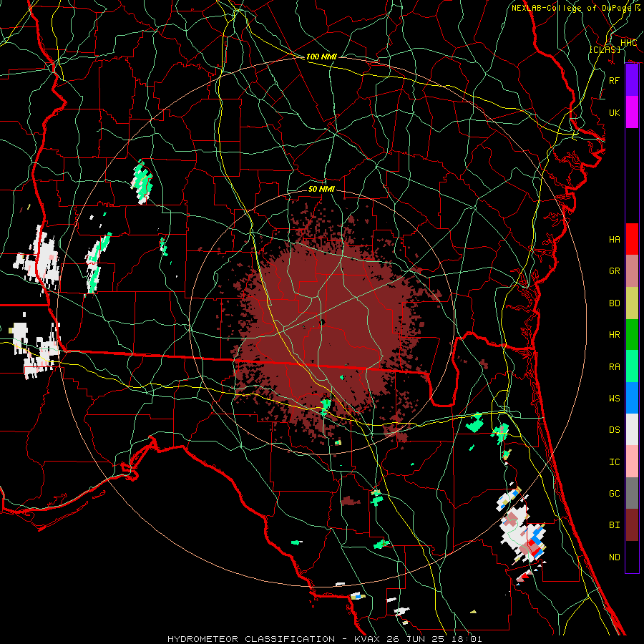Click the HA legend label text
The height and width of the screenshot is (644, 644).
(x=615, y=239)
